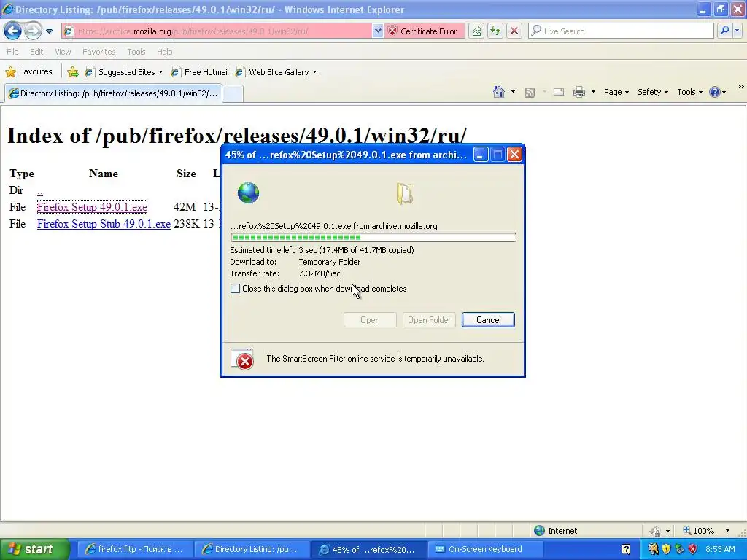Switch to On-Screen Keyboard taskbar window
This screenshot has height=560, width=747.
[485, 549]
